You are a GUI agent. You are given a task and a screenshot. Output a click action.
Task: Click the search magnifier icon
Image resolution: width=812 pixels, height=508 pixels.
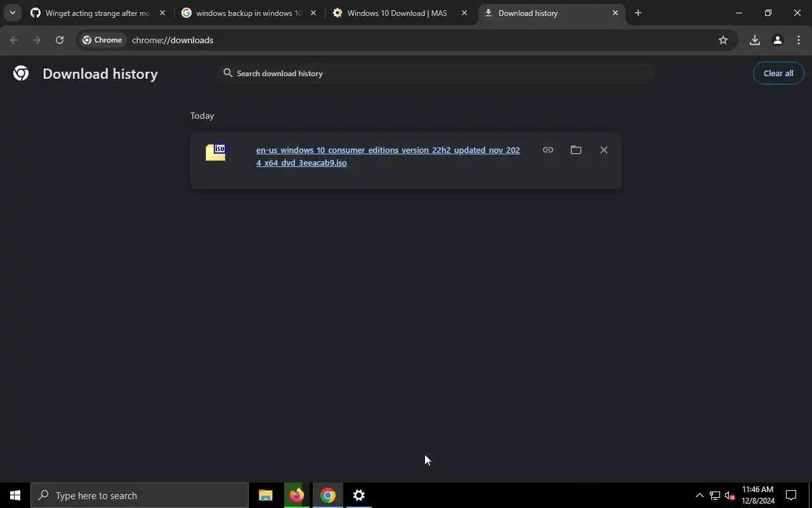228,73
